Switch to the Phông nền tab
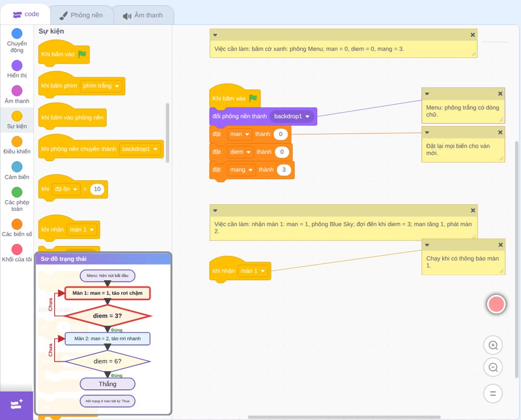This screenshot has height=420, width=521. click(x=81, y=15)
